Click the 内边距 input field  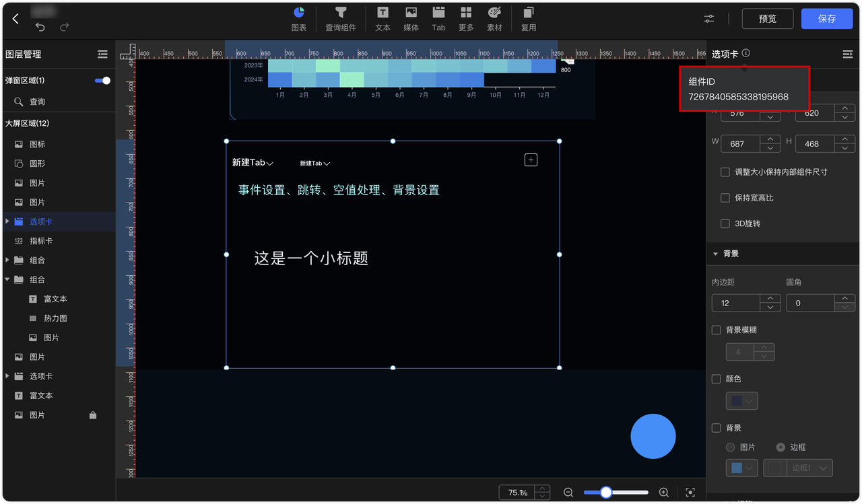(x=736, y=303)
